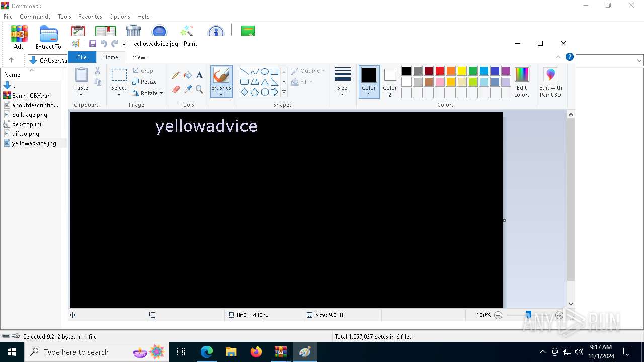Click Redo arrow in Paint title bar
The height and width of the screenshot is (362, 644).
coord(114,44)
